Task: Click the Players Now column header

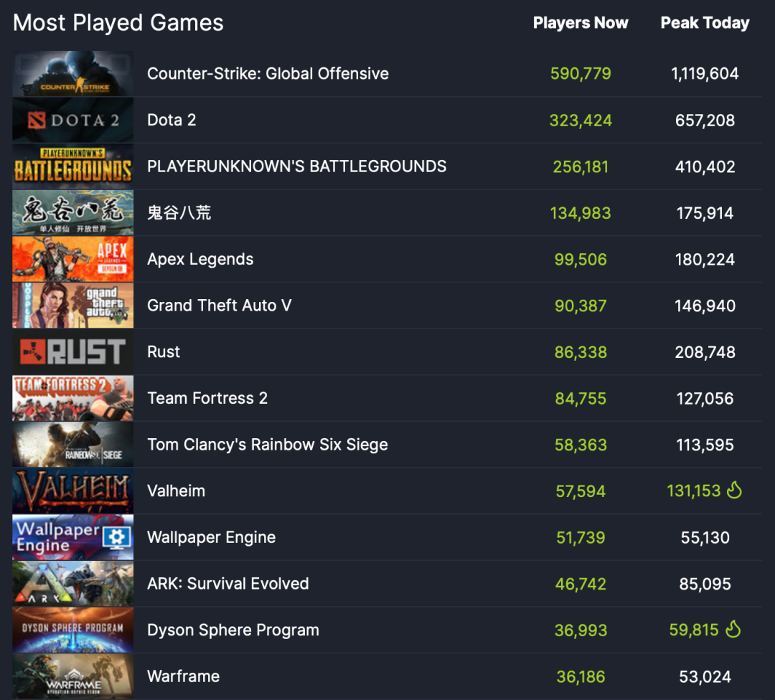Action: [581, 23]
